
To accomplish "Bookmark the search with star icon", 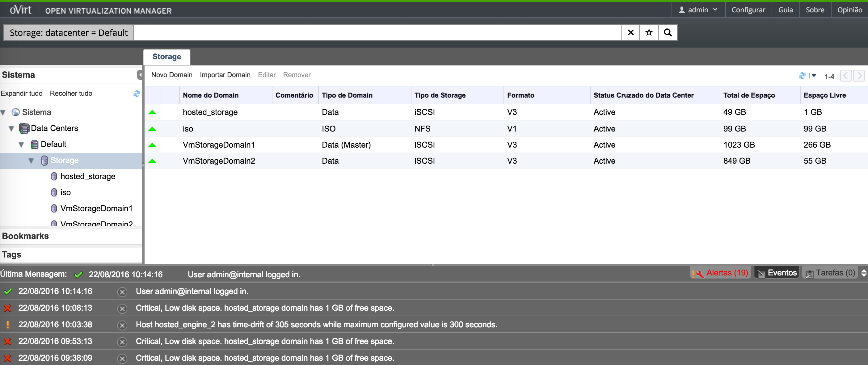I will point(649,33).
